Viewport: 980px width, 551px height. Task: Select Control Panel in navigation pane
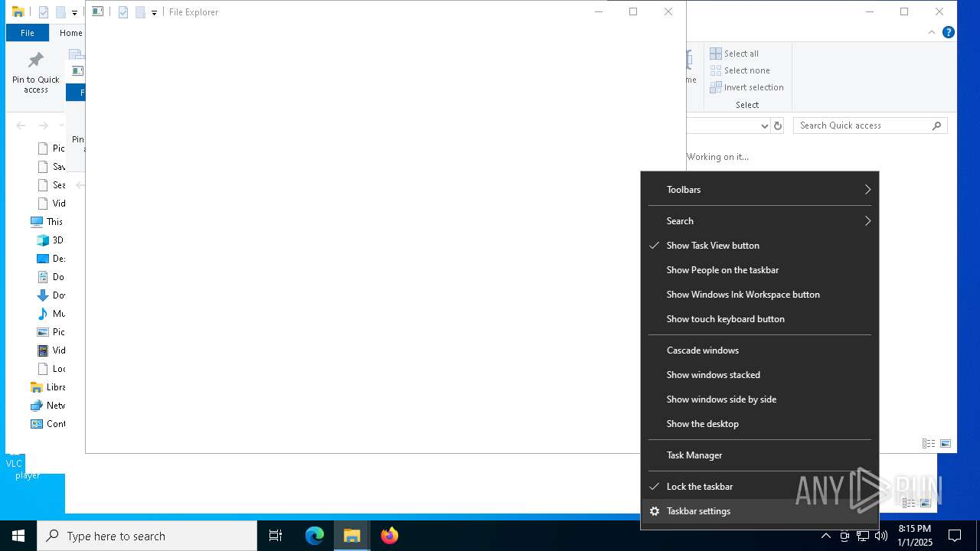(47, 424)
